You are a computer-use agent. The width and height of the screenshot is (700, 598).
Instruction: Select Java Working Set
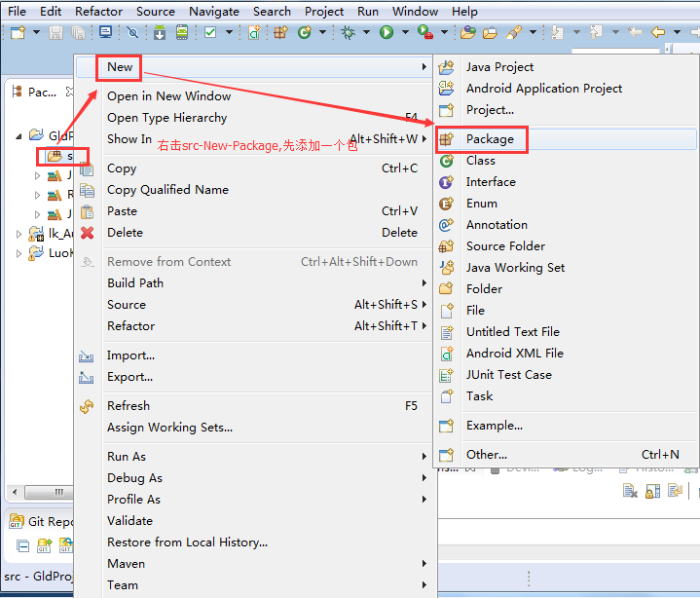516,268
